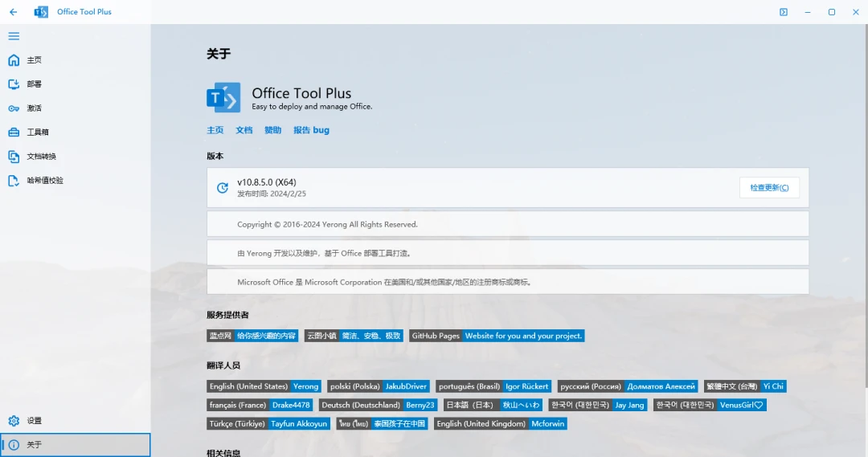Open the 云图小镇 provider badge
This screenshot has height=457, width=868.
[x=354, y=336]
